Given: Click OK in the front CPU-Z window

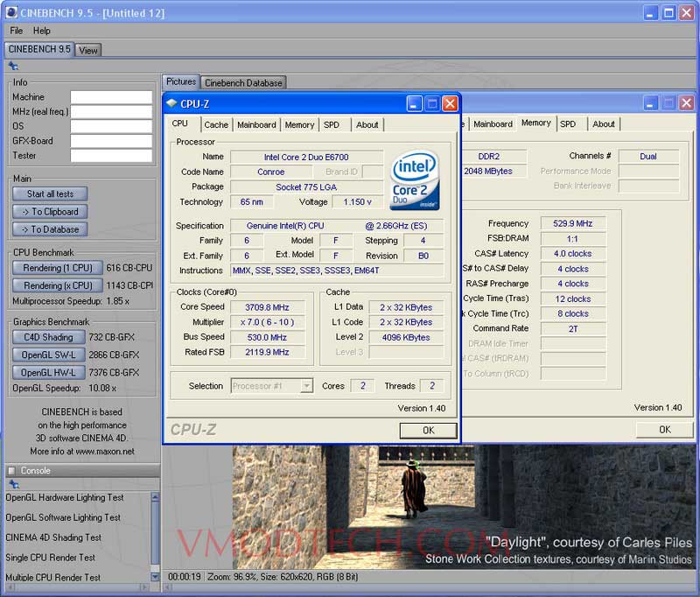Looking at the screenshot, I should (x=428, y=431).
